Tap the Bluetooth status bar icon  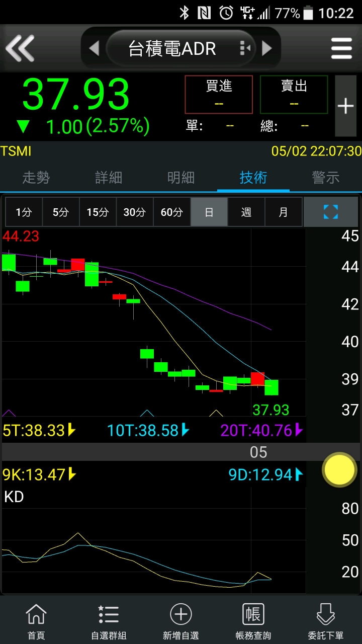coord(185,13)
